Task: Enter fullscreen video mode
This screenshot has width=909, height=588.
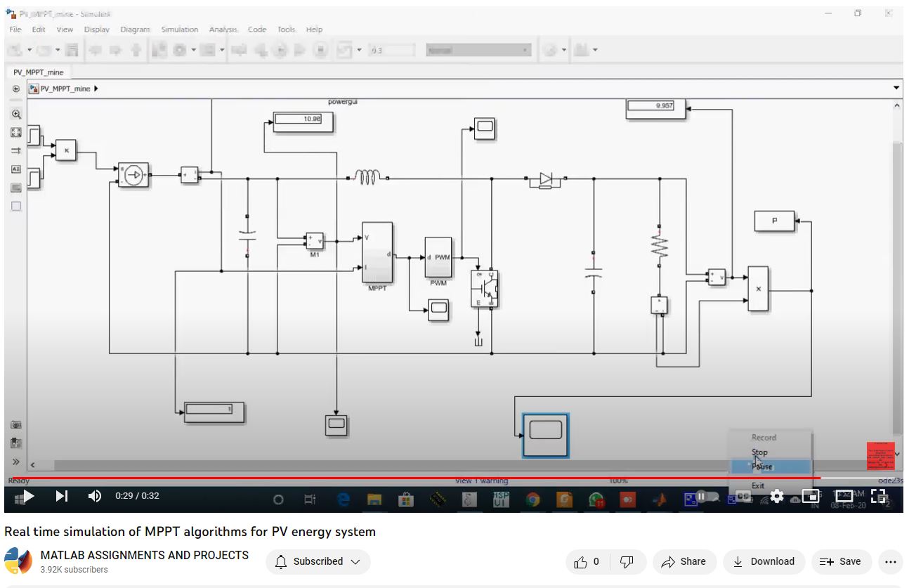Action: 878,496
